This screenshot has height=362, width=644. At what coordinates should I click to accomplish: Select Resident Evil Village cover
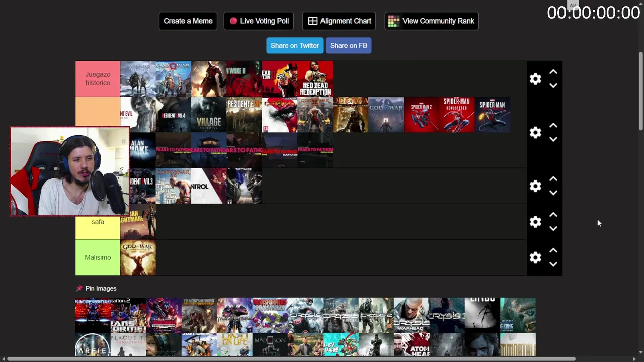209,115
